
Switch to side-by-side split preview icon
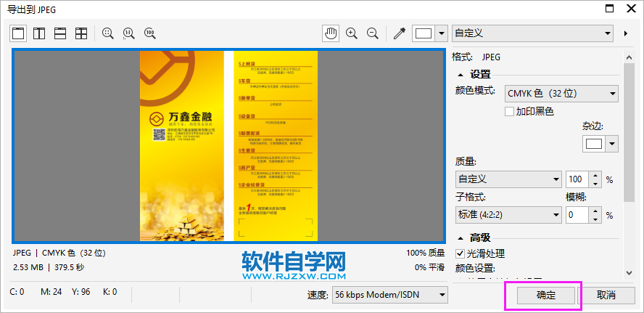coord(39,33)
